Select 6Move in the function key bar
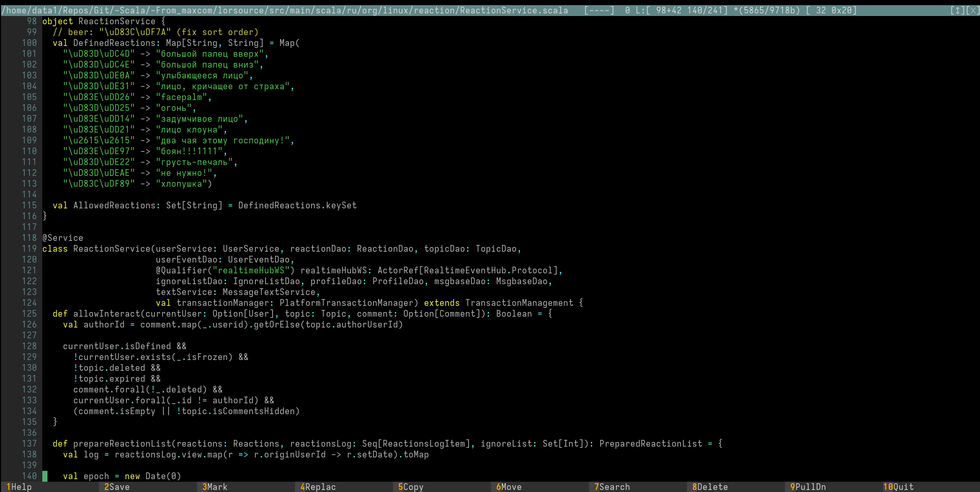The width and height of the screenshot is (980, 492). click(509, 487)
